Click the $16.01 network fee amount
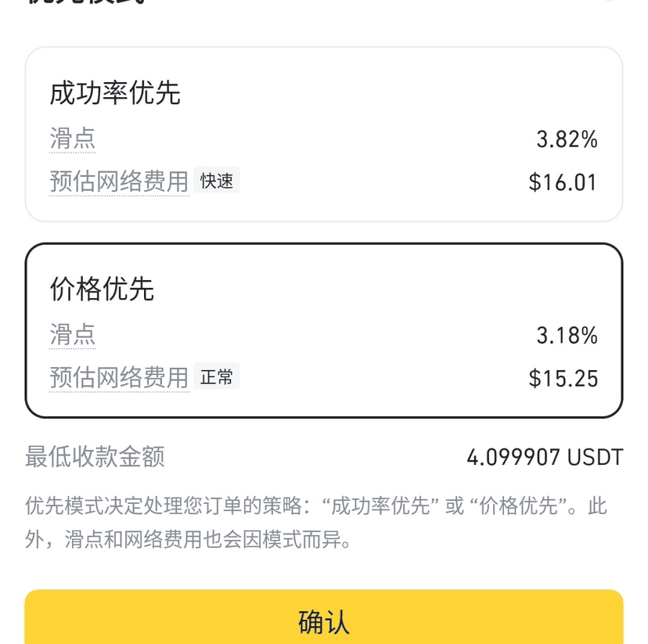 pos(563,182)
